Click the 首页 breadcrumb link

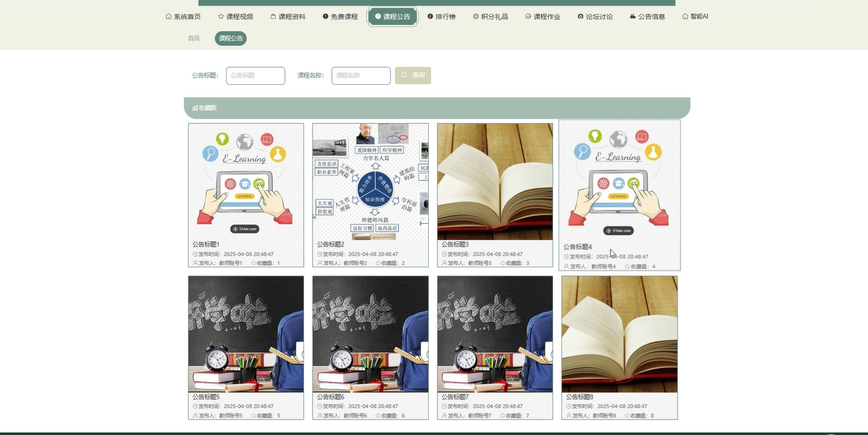coord(194,38)
